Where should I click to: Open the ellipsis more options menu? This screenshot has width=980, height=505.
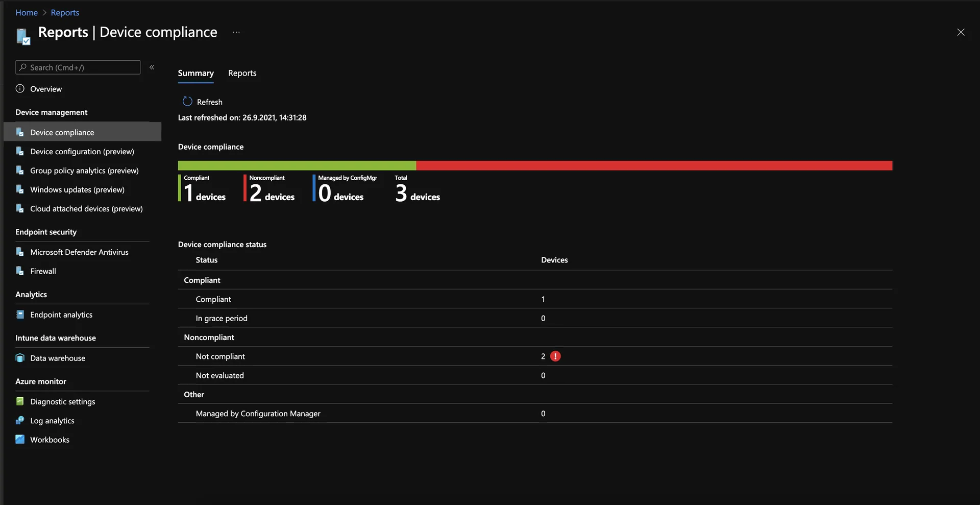pos(236,32)
